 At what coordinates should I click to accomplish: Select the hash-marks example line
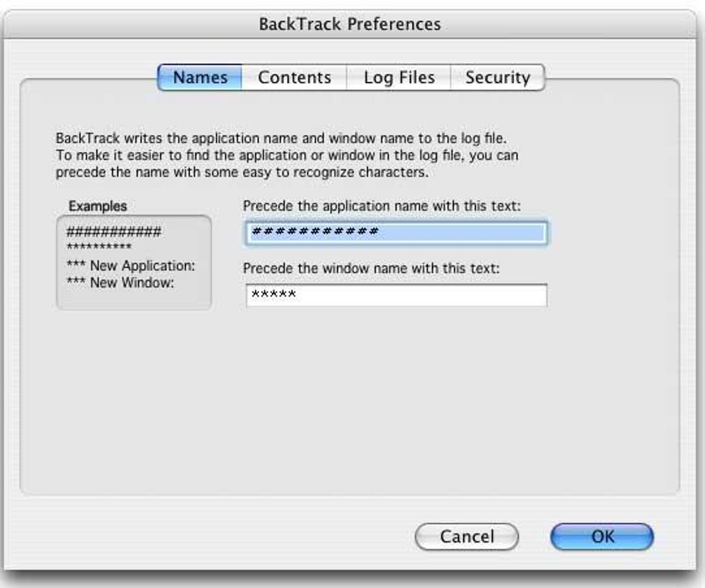pyautogui.click(x=113, y=232)
